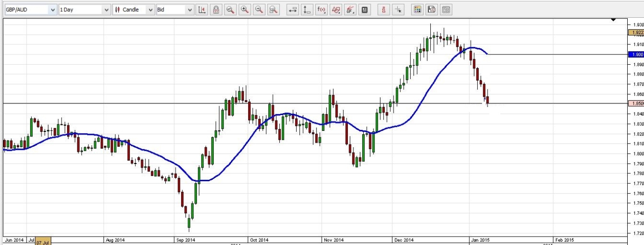Click the chart shift axis icon
Image resolution: width=644 pixels, height=245 pixels.
pyautogui.click(x=202, y=9)
